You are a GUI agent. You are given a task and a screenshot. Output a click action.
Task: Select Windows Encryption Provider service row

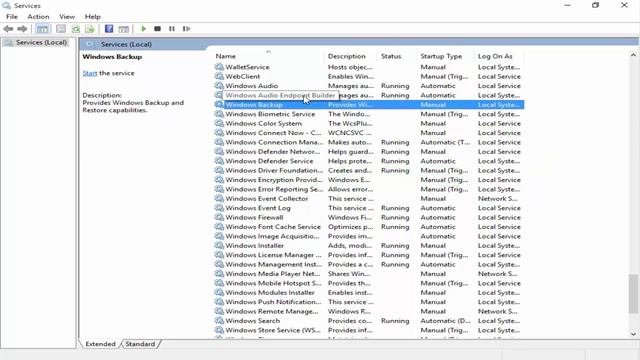[369, 180]
